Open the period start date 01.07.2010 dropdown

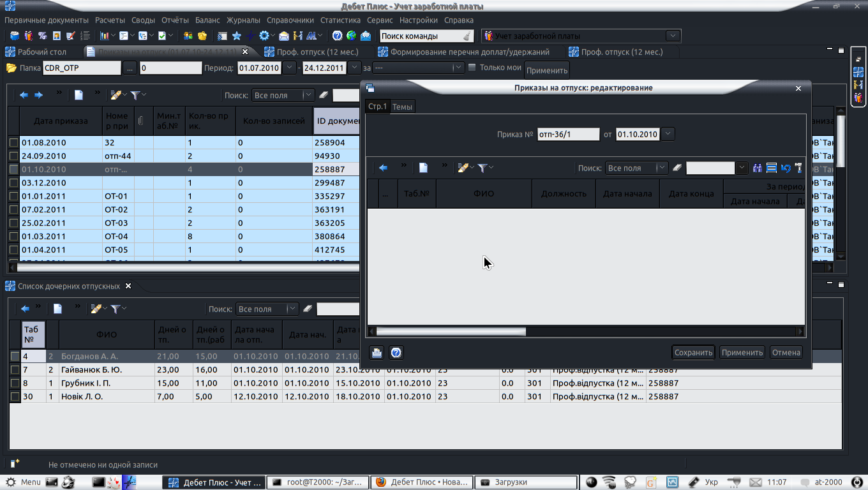pyautogui.click(x=289, y=68)
